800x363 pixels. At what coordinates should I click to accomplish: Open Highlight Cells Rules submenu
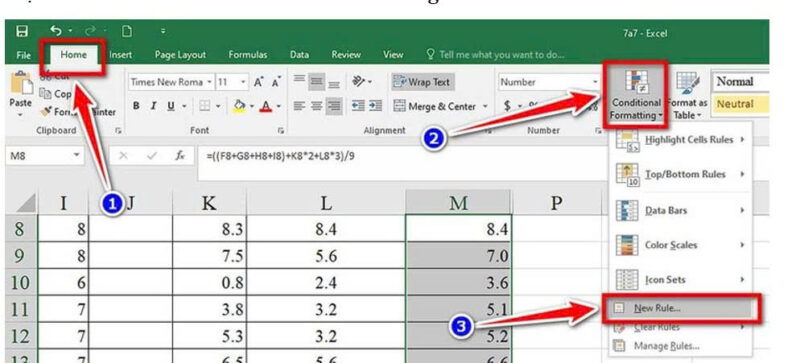coord(680,140)
